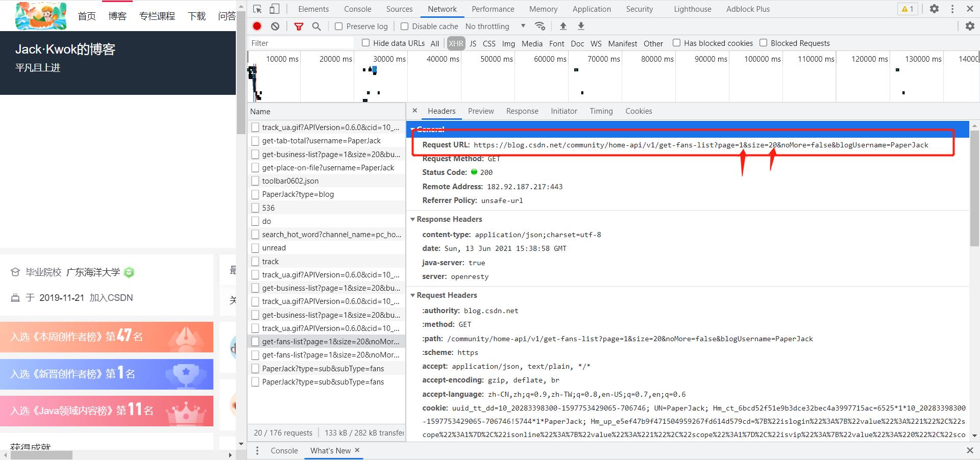980x460 pixels.
Task: Click the 本周创作者榜 ranking banner
Action: tap(107, 337)
